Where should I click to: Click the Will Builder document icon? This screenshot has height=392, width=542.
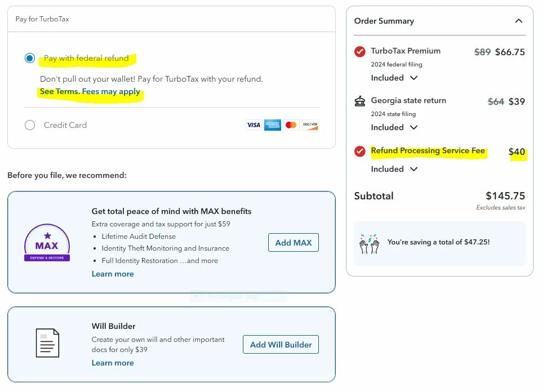coord(48,343)
